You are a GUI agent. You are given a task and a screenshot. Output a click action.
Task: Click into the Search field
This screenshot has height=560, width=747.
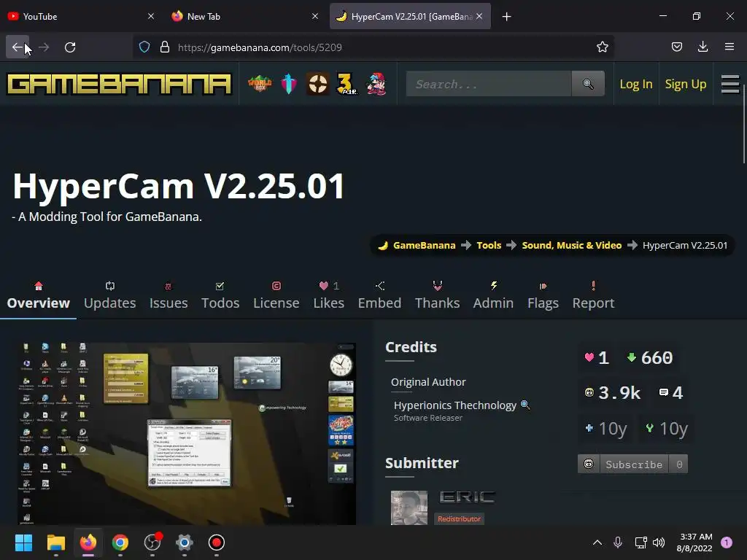click(489, 84)
